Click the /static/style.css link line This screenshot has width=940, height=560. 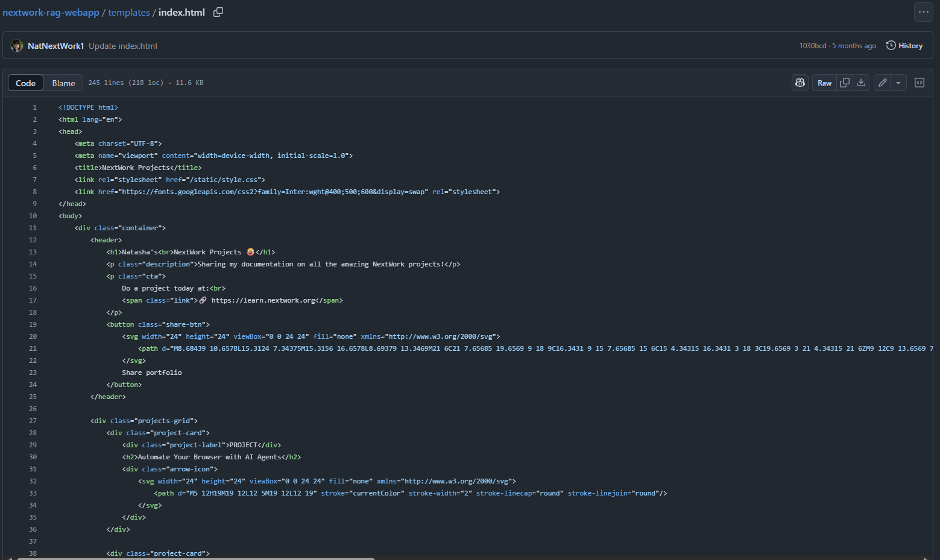click(x=170, y=180)
